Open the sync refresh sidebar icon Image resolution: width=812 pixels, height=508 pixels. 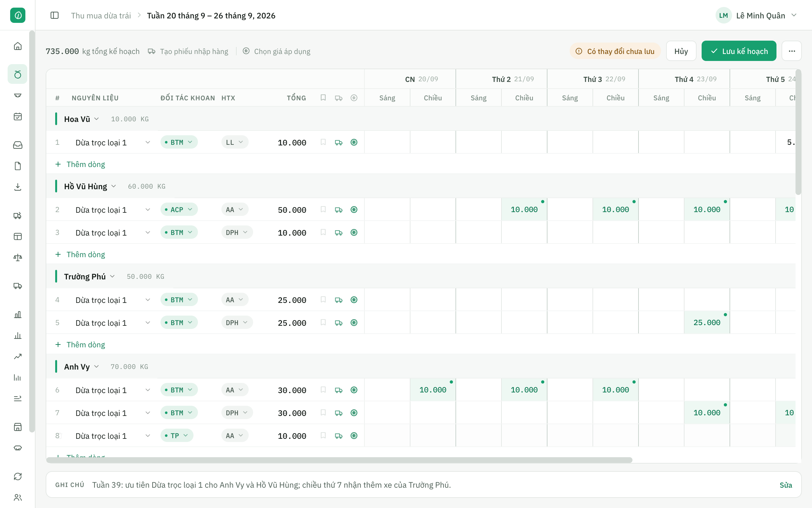[17, 477]
